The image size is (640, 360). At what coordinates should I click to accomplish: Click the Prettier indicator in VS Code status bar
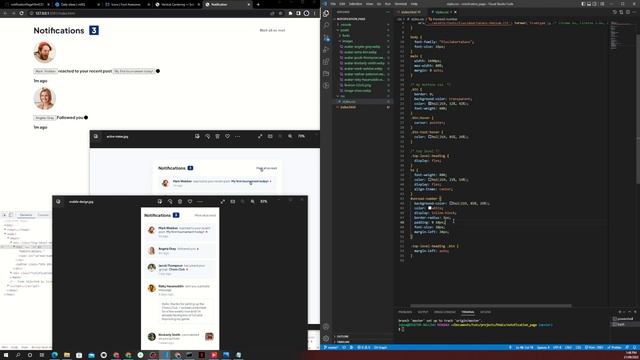click(615, 347)
